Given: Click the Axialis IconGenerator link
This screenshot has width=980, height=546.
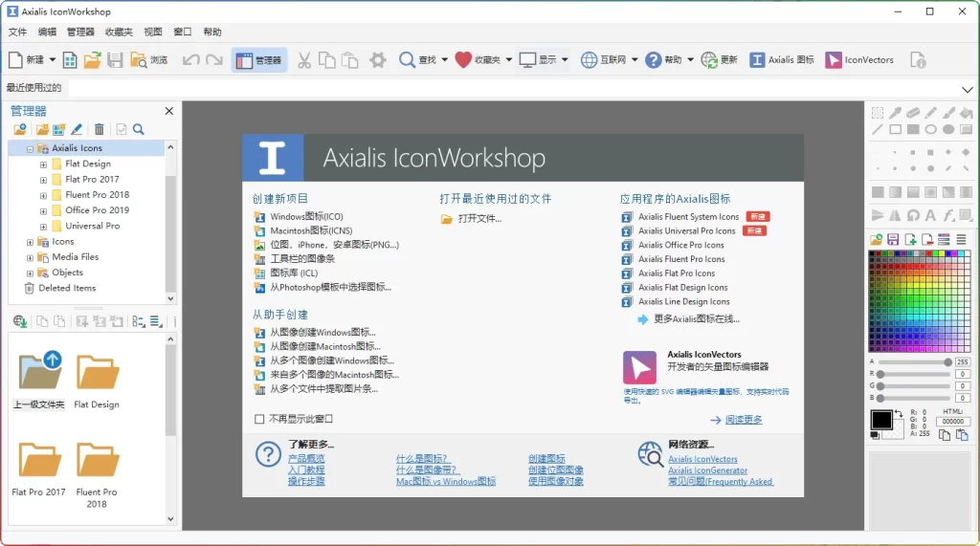Looking at the screenshot, I should click(x=708, y=470).
